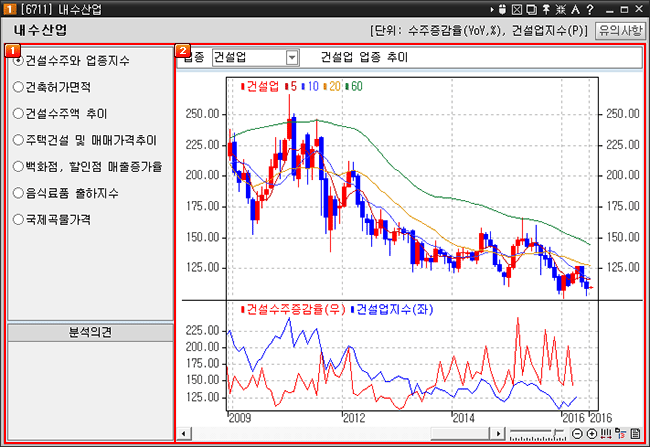Click the 5-period moving average legend

point(293,86)
